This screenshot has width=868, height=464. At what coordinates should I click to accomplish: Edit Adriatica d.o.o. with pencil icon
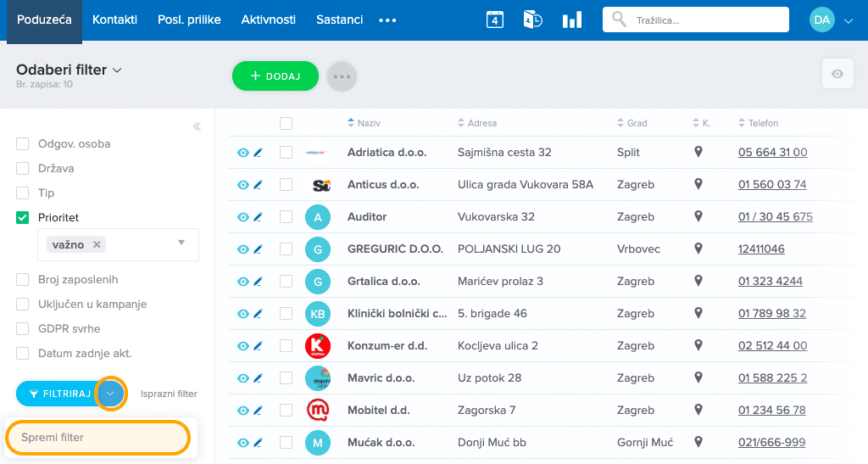(x=258, y=153)
